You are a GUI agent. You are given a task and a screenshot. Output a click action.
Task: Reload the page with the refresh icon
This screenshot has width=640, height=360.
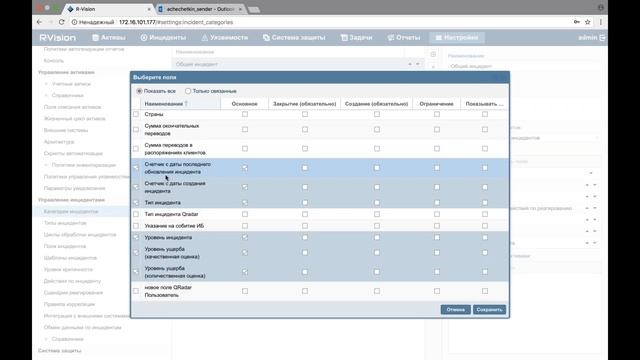click(62, 22)
